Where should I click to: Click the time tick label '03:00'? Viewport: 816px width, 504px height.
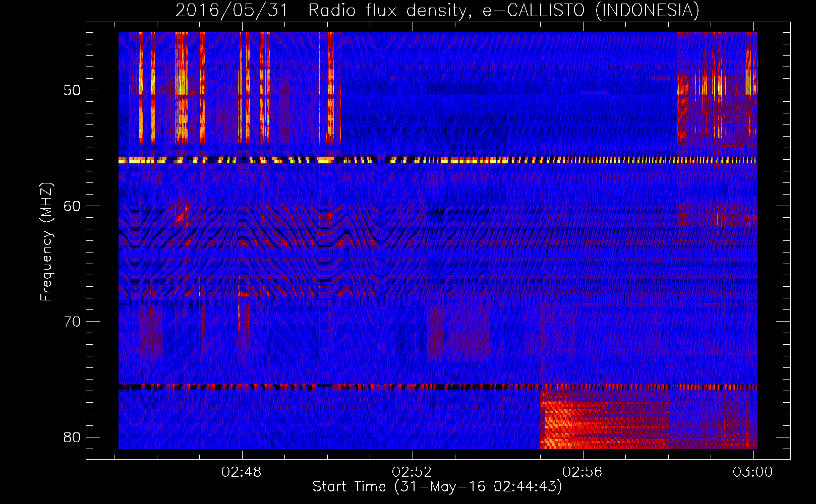tap(753, 472)
